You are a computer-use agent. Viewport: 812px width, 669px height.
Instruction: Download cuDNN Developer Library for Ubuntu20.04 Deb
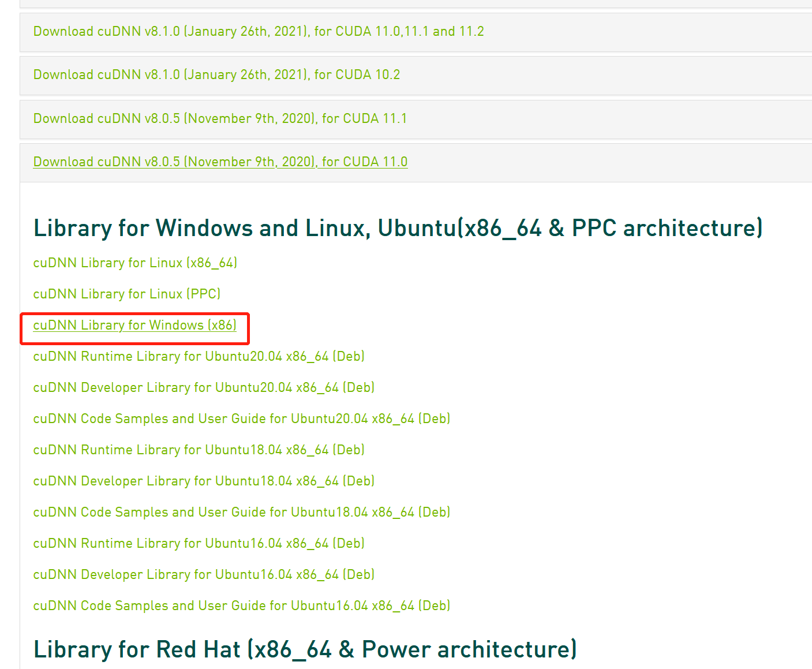coord(204,387)
